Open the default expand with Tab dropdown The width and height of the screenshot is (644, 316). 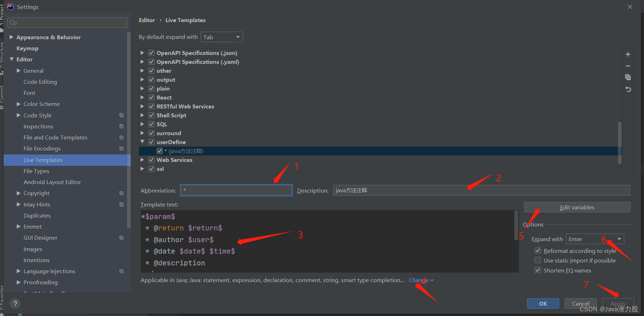tap(222, 37)
